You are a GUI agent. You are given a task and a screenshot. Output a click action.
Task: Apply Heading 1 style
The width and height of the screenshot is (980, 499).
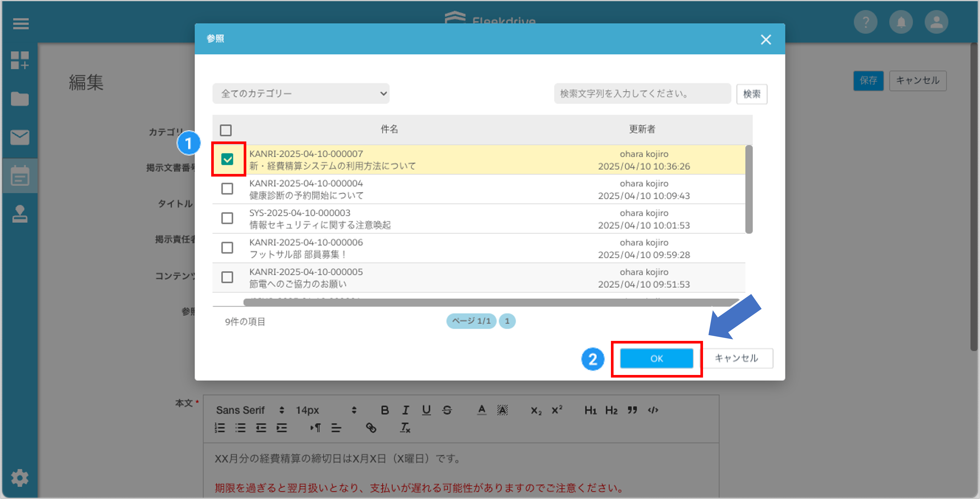tap(590, 410)
